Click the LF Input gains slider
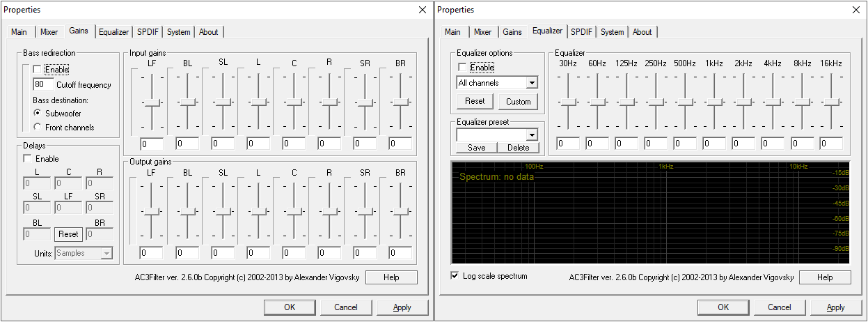 152,102
